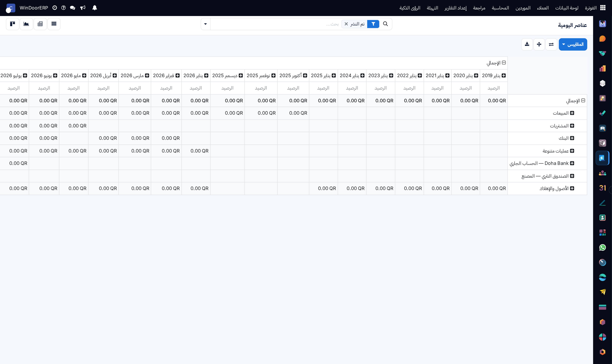Expand all pivot rows with arrows icon

click(x=539, y=44)
